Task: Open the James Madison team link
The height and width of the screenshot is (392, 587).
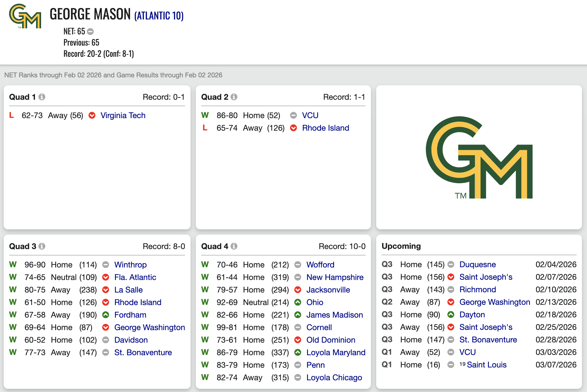Action: coord(335,315)
